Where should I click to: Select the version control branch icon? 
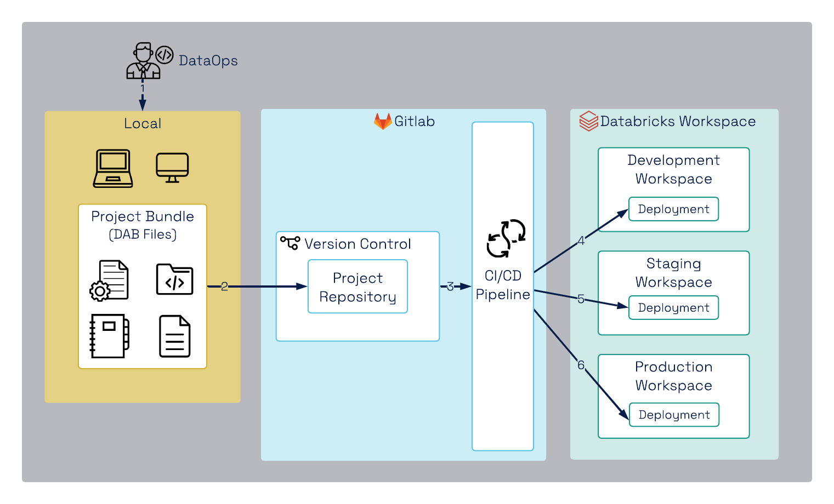pyautogui.click(x=289, y=243)
